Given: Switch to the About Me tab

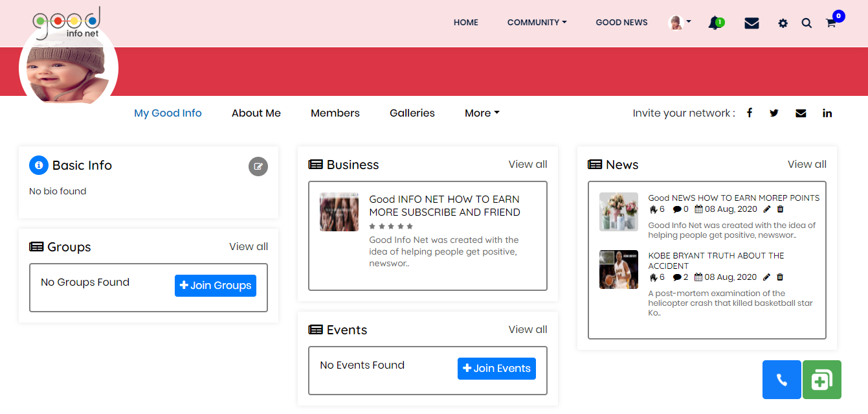Looking at the screenshot, I should pos(256,113).
